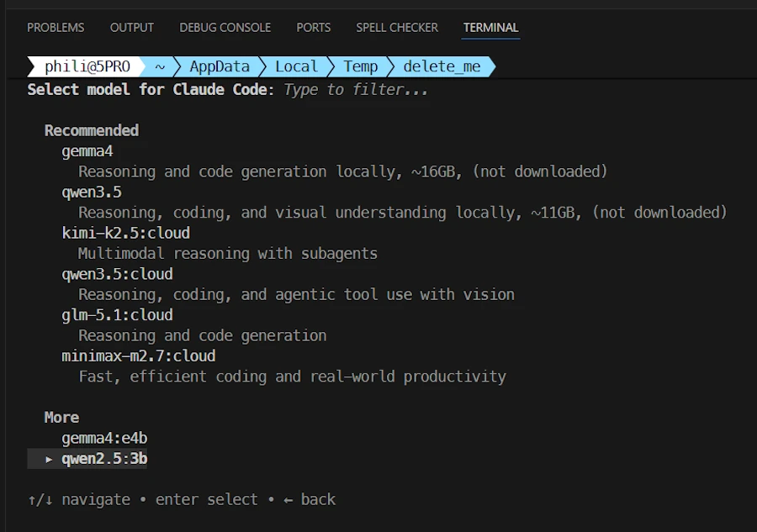This screenshot has width=757, height=532.
Task: Pick the glm-5.1:cloud model
Action: 117,315
